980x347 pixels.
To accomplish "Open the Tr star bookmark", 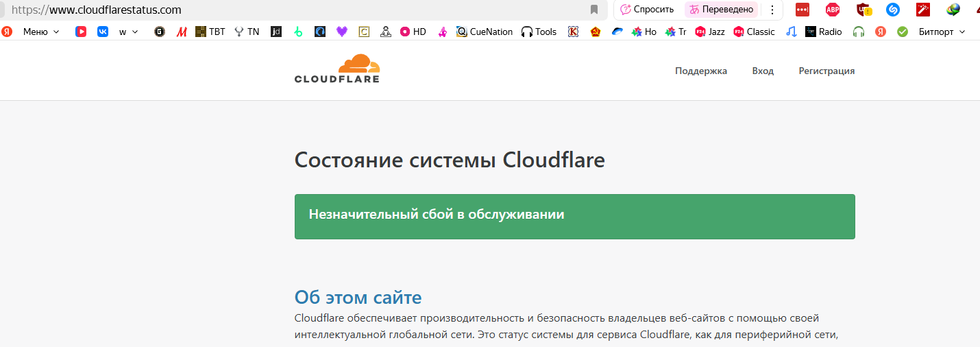I will pos(676,32).
